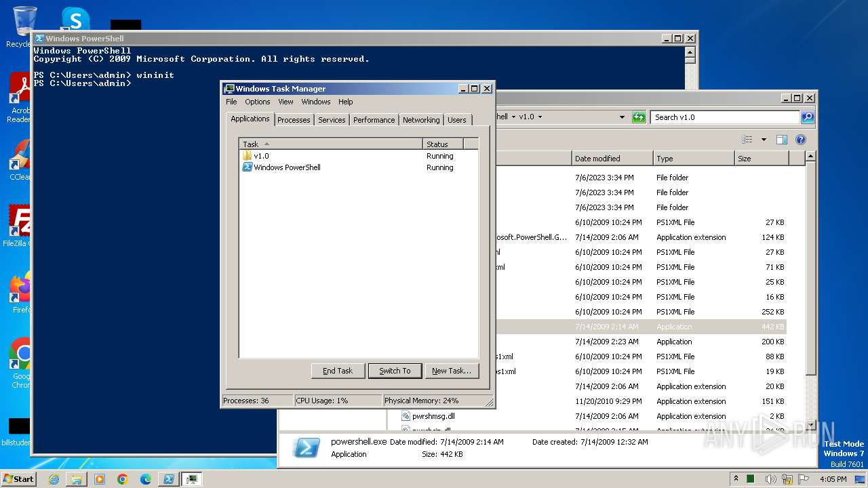Open Chrome from the taskbar
Viewport: 868px width, 488px height.
click(x=123, y=479)
